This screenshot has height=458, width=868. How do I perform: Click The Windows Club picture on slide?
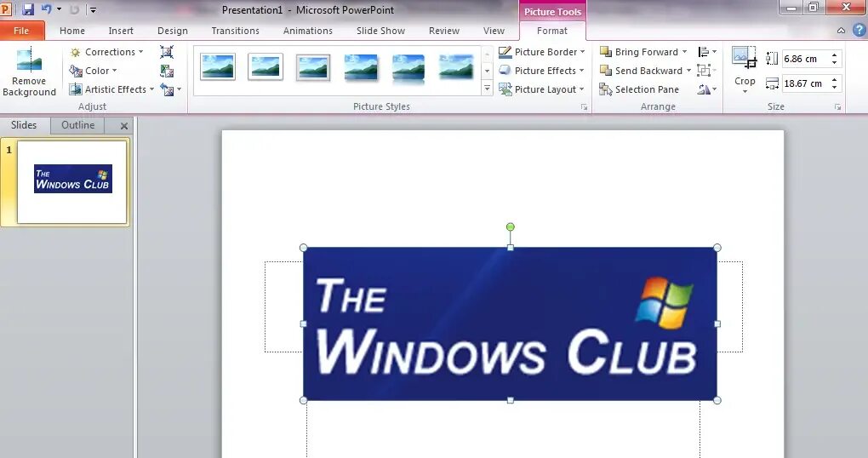coord(510,324)
